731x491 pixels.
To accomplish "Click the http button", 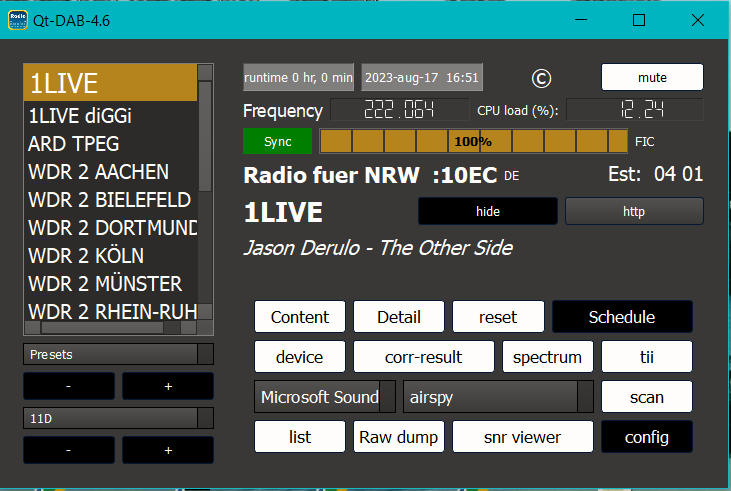I will tap(634, 211).
